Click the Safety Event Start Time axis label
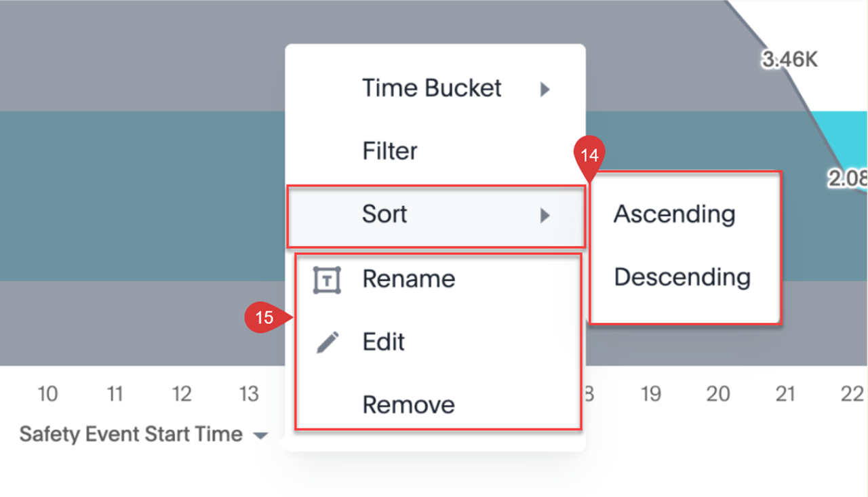The width and height of the screenshot is (868, 497). coord(130,434)
